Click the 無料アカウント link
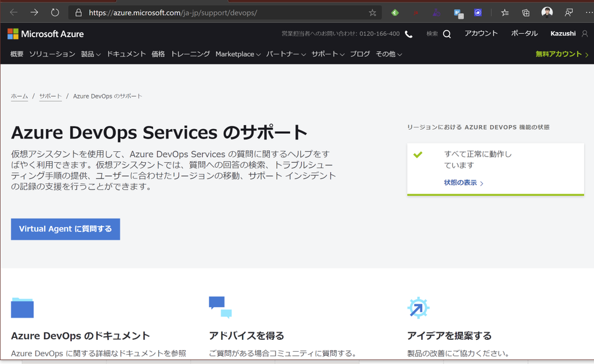This screenshot has height=364, width=594. coord(562,54)
